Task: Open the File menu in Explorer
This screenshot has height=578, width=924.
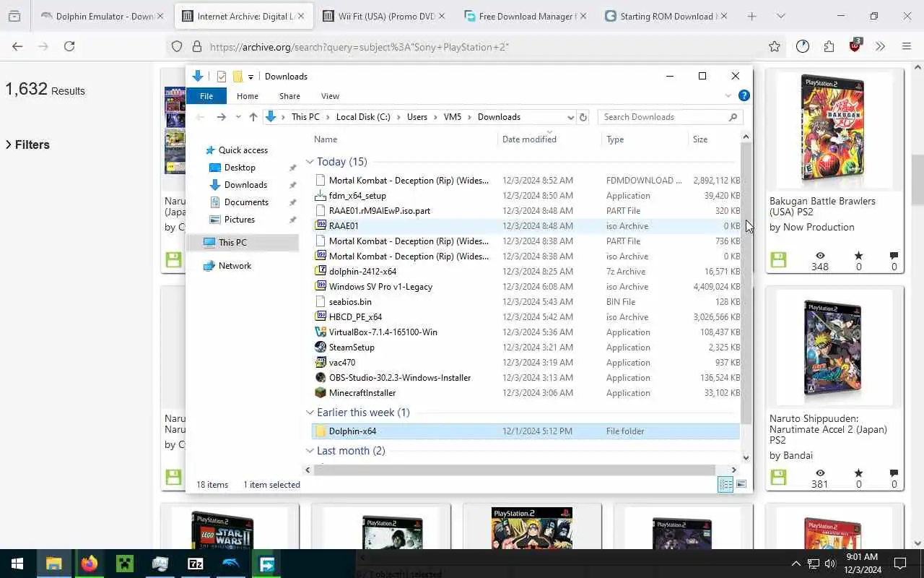Action: (x=206, y=96)
